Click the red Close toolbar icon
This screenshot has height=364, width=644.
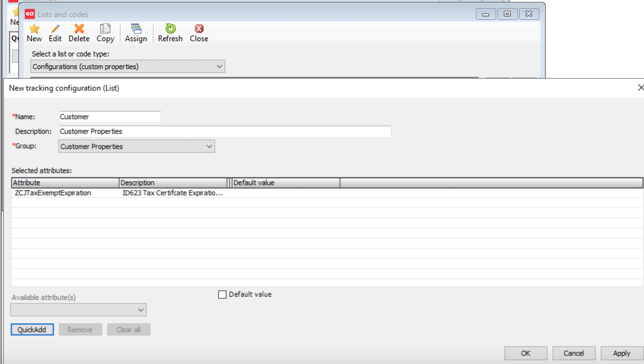pos(199,29)
